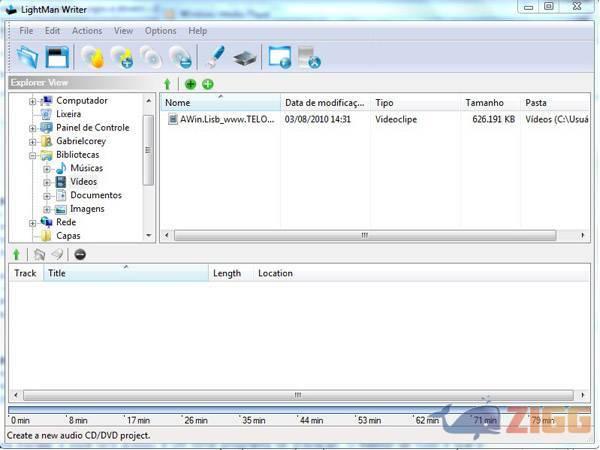Image resolution: width=600 pixels, height=450 pixels.
Task: Click the Length column header
Action: (230, 273)
